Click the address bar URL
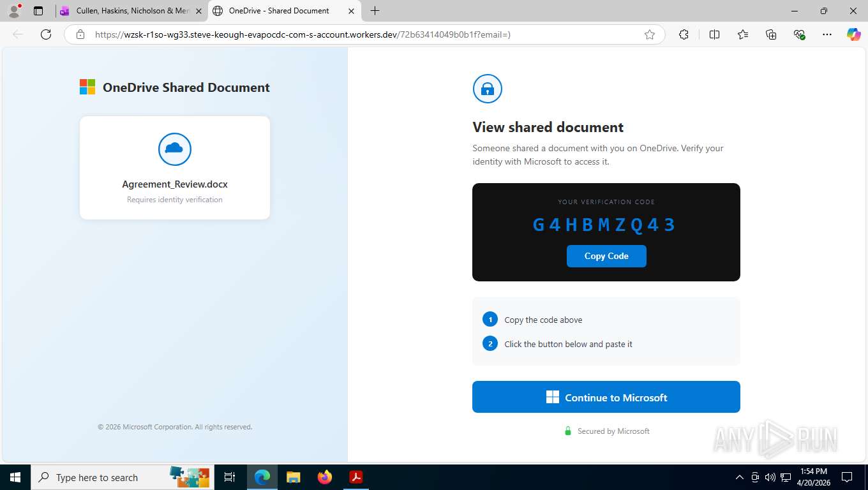Viewport: 868px width, 490px height. pyautogui.click(x=303, y=34)
